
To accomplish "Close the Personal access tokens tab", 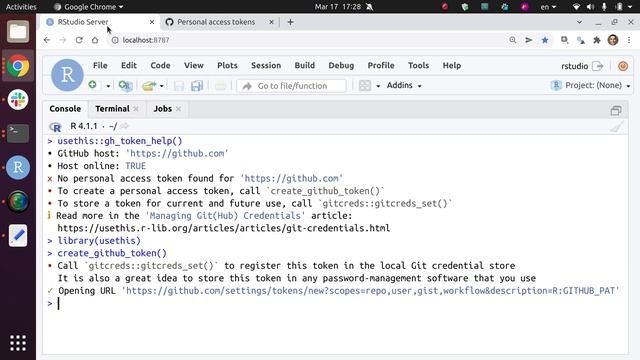I will 271,22.
